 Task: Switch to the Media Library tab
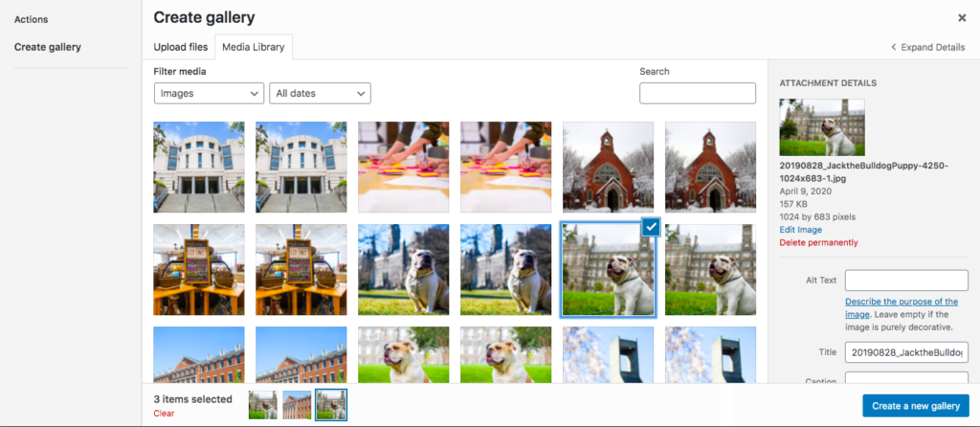tap(253, 48)
